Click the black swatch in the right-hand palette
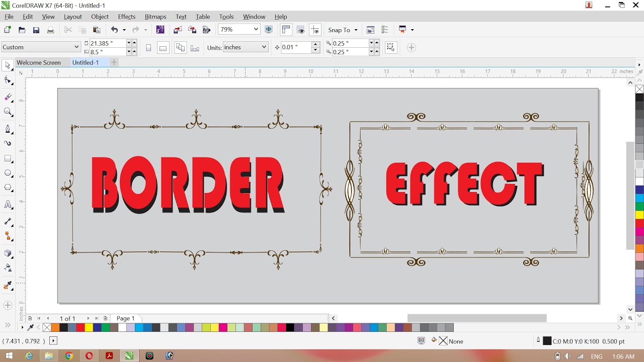This screenshot has width=644, height=362. [x=639, y=98]
